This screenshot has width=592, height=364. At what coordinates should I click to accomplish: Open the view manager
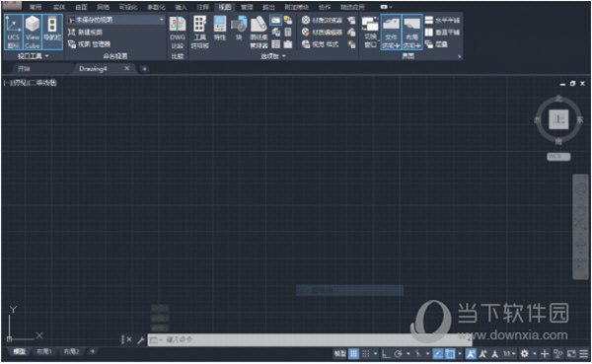pyautogui.click(x=89, y=44)
